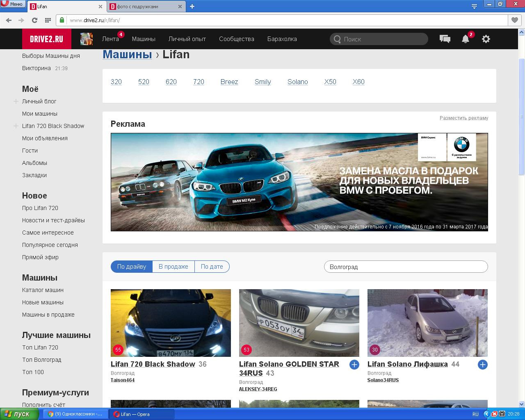The height and width of the screenshot is (420, 525).
Task: Follow Lifan Solano GOLDEN STAR plus icon
Action: click(354, 365)
